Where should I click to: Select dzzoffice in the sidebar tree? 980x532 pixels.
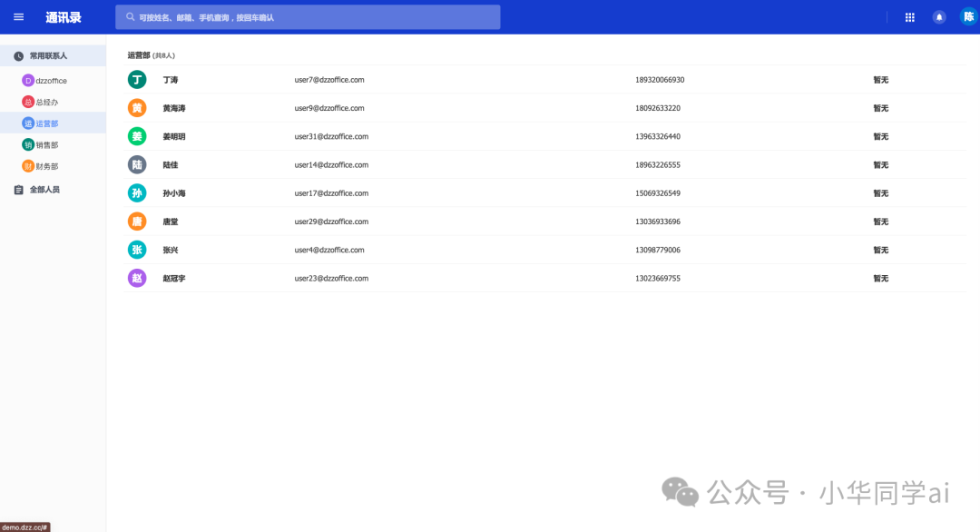51,81
